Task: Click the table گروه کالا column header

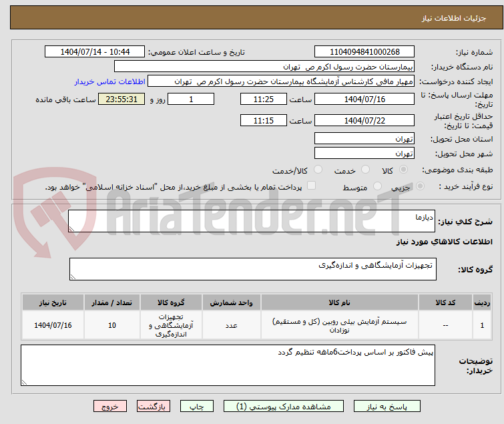Action: click(171, 302)
